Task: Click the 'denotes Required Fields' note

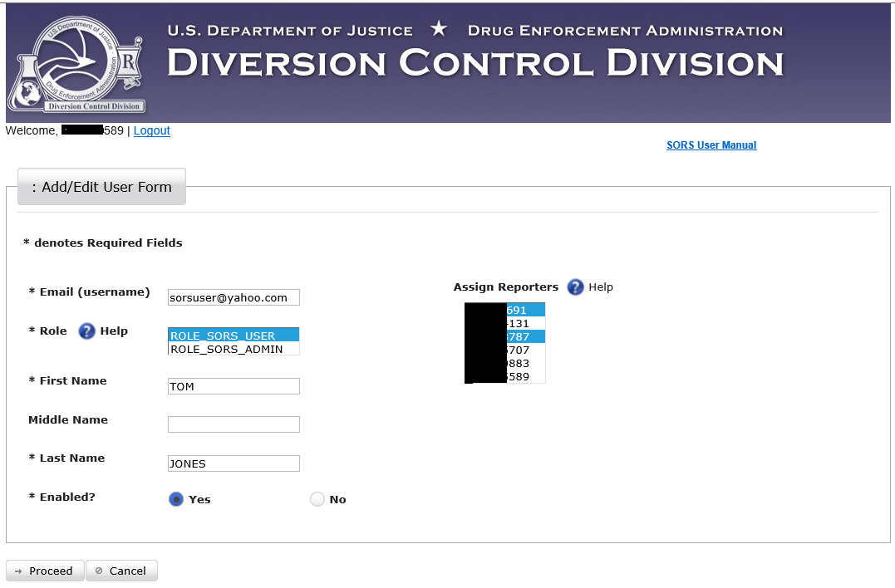Action: tap(103, 243)
